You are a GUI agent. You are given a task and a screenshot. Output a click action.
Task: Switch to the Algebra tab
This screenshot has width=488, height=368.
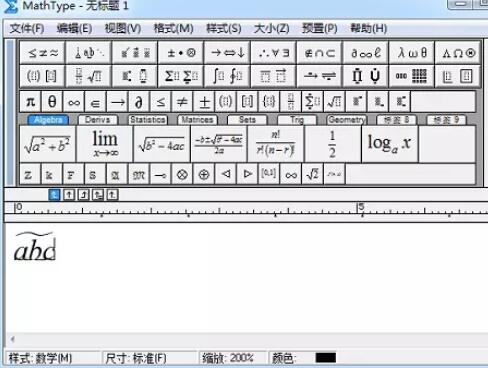pos(48,120)
